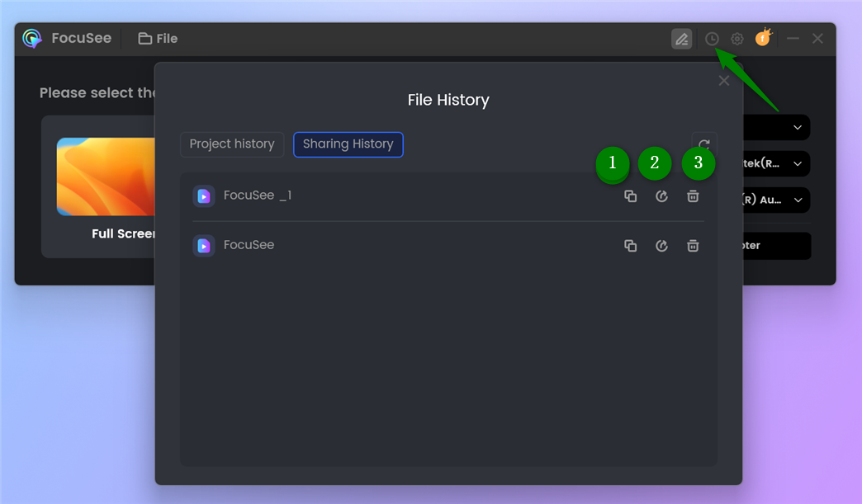Click the FocuSee _1 video file icon

pyautogui.click(x=204, y=196)
